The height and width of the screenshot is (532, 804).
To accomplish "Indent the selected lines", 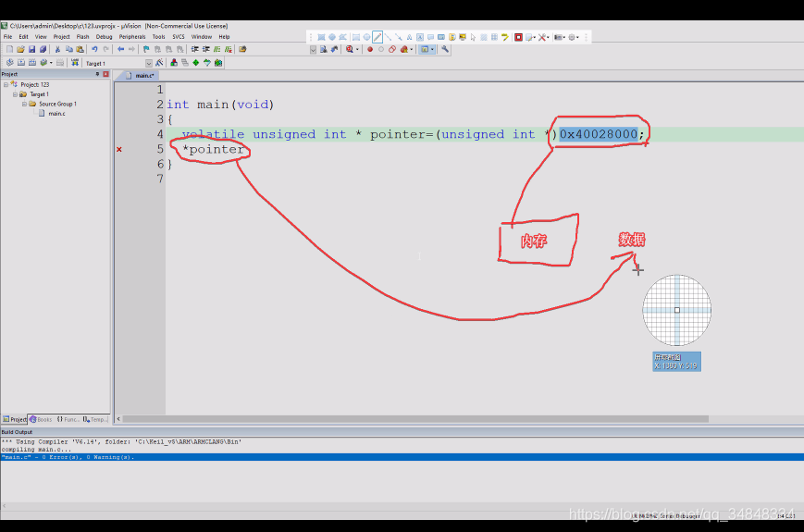I will tap(195, 49).
